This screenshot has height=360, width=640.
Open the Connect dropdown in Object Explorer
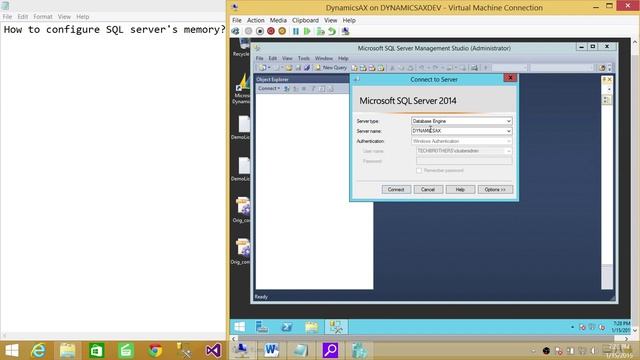pyautogui.click(x=269, y=89)
